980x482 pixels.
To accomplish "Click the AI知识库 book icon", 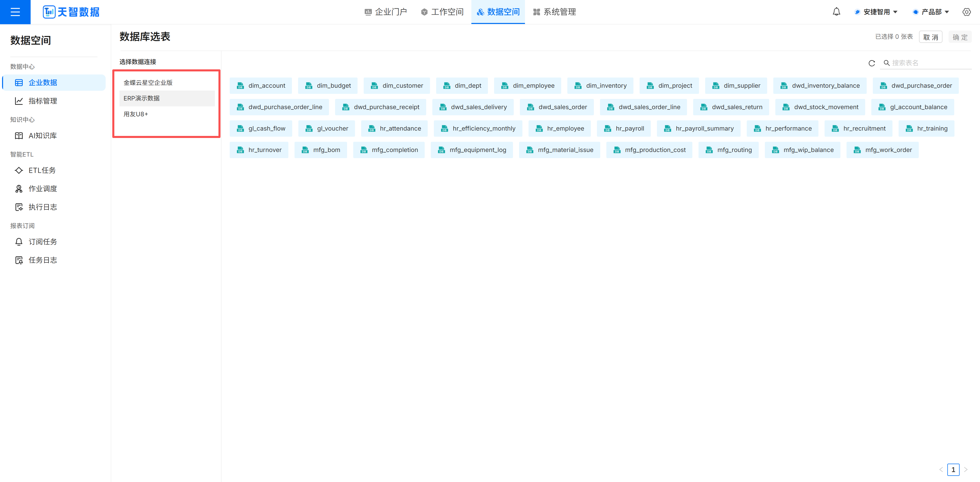I will [19, 136].
